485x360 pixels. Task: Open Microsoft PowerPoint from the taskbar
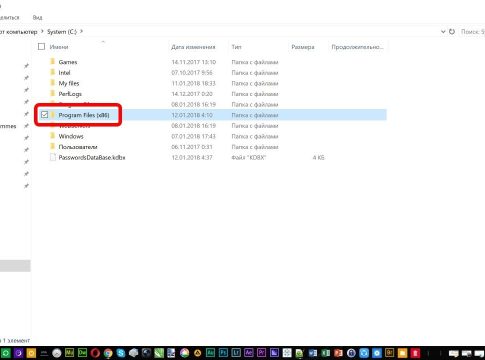pos(338,353)
